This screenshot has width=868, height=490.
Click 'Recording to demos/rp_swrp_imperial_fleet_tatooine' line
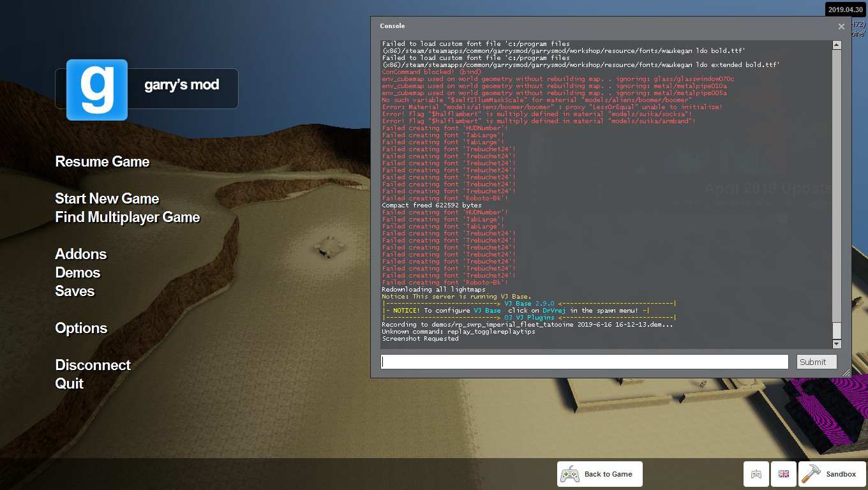tap(527, 325)
